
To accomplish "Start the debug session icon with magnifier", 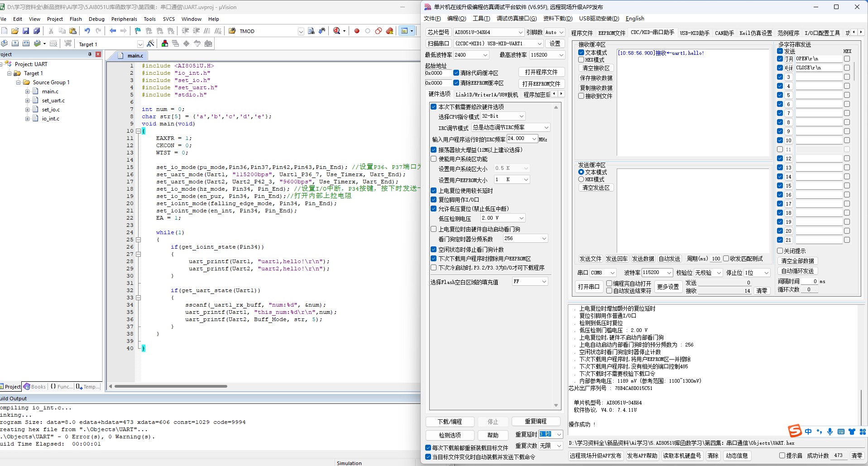I will (x=336, y=31).
